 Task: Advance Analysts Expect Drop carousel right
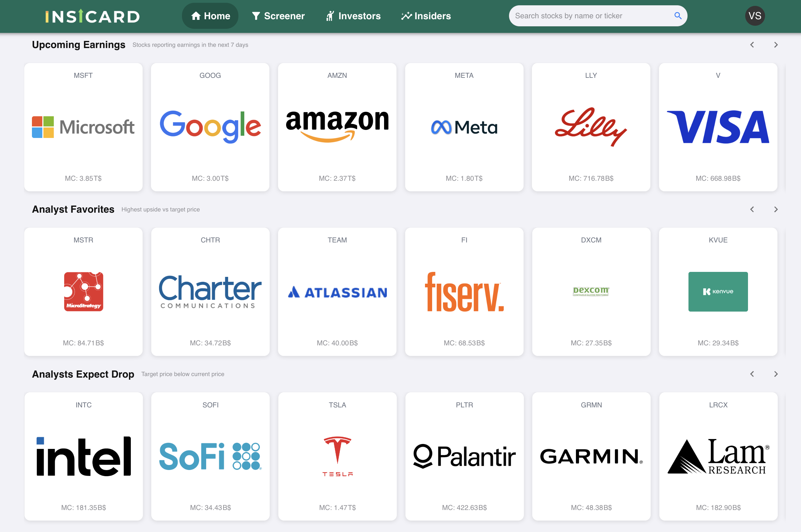776,374
